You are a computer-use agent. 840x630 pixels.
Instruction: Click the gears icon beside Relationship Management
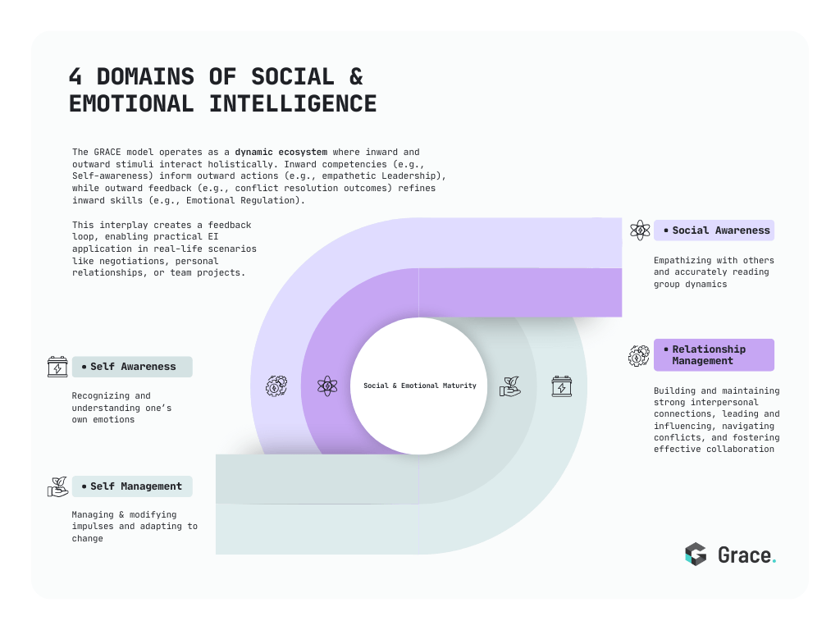click(638, 356)
